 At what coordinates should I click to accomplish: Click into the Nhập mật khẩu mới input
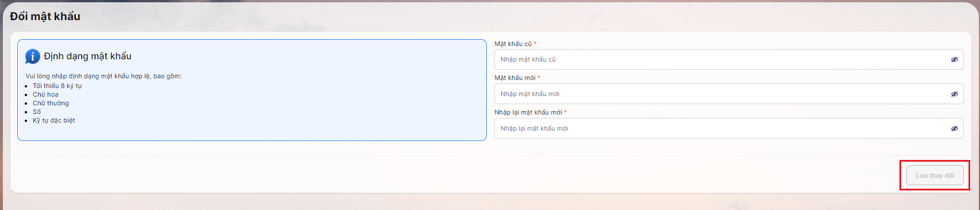[729, 94]
